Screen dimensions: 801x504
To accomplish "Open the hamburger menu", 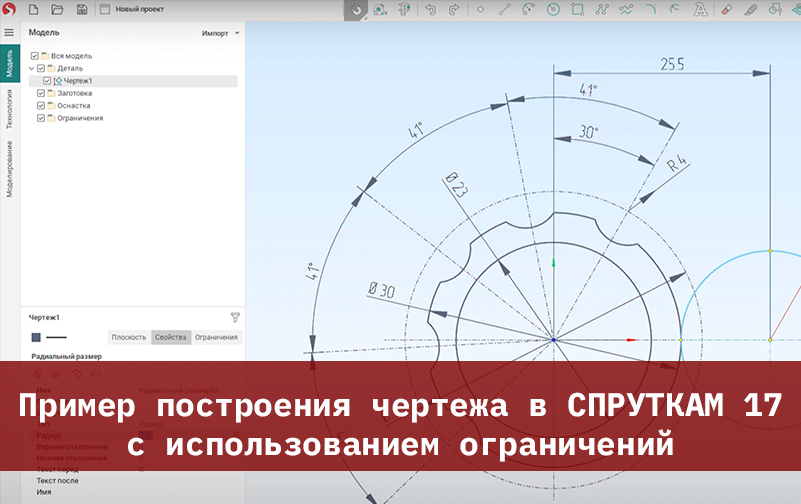I will point(9,32).
